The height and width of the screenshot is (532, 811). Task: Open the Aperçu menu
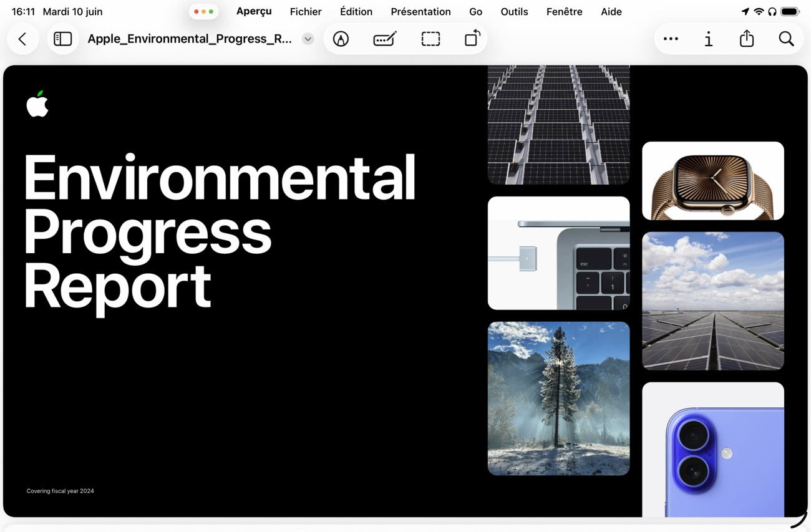(254, 12)
